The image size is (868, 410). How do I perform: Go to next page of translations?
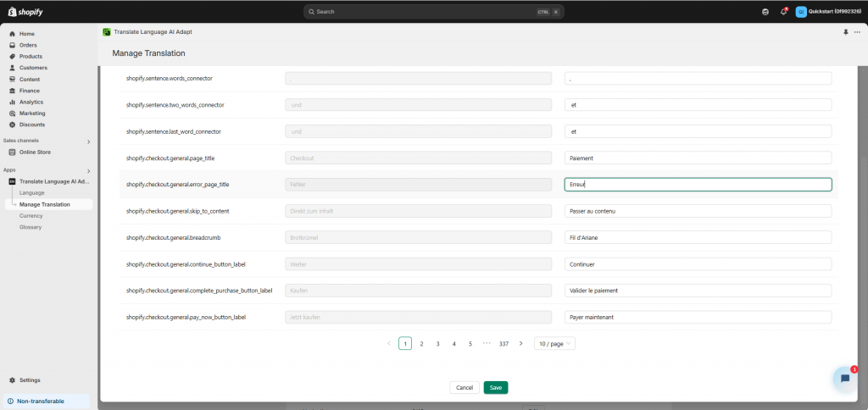point(520,343)
